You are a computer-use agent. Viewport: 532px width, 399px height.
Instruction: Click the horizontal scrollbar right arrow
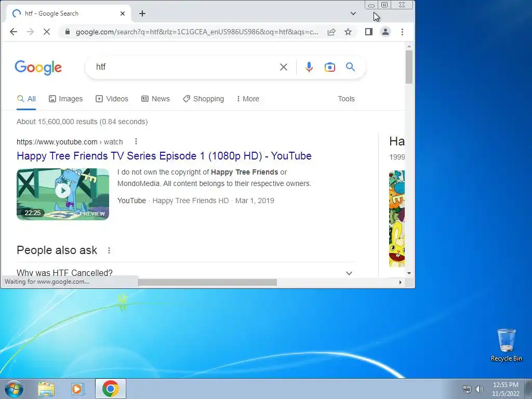(401, 282)
